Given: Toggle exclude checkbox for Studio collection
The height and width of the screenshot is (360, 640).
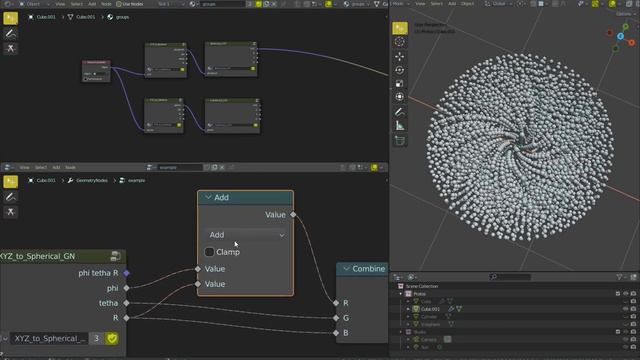Looking at the screenshot, I should point(618,332).
